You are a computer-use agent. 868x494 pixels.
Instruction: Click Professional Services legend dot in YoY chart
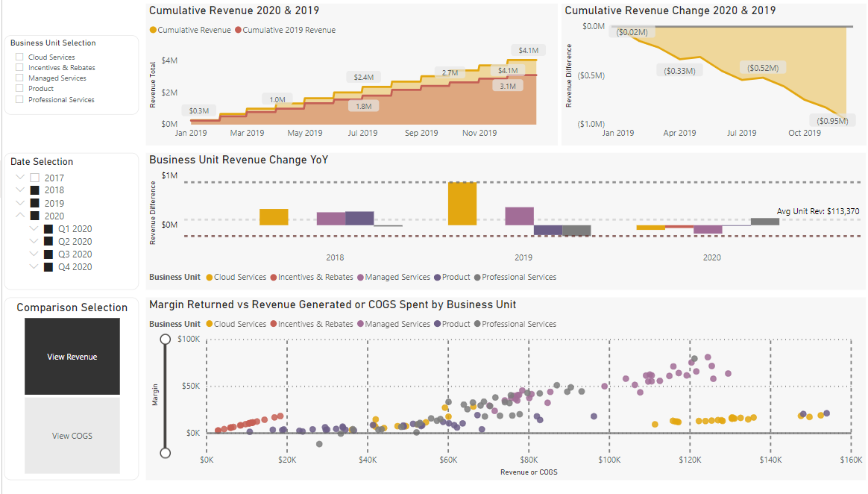477,278
